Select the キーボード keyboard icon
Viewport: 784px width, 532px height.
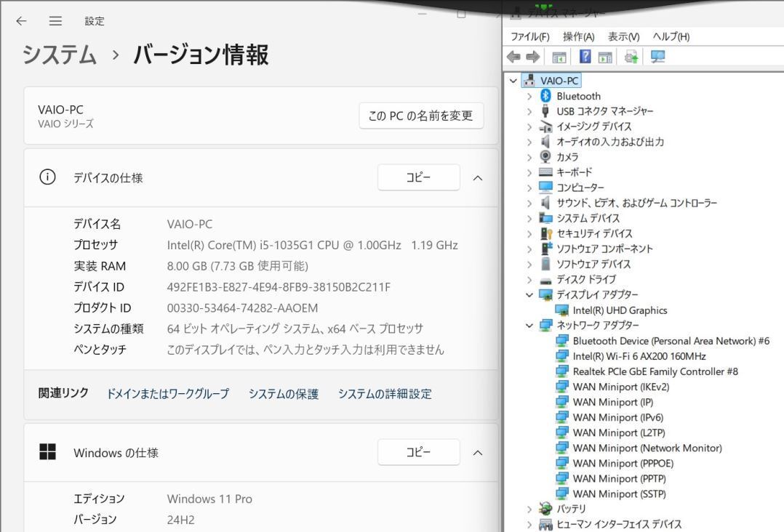point(545,172)
